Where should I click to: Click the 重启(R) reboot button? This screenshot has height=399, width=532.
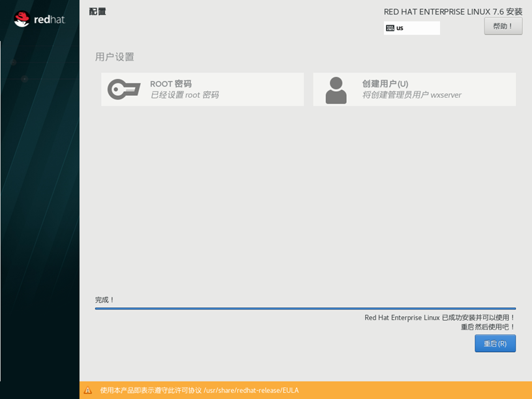(x=495, y=344)
